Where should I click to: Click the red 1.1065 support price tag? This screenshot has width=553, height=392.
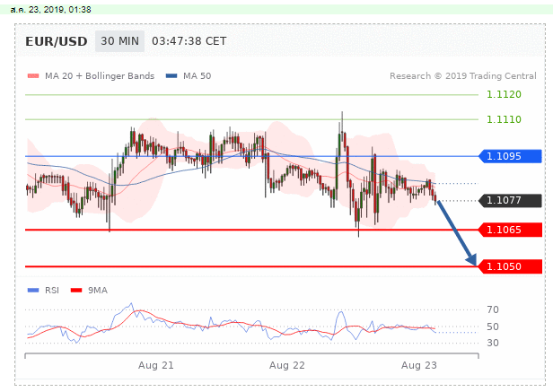[510, 230]
